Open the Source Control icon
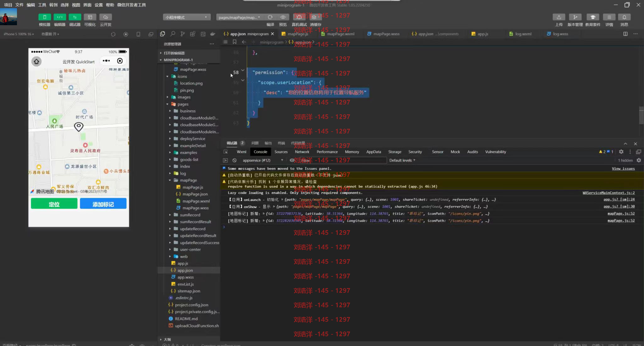 click(x=183, y=34)
